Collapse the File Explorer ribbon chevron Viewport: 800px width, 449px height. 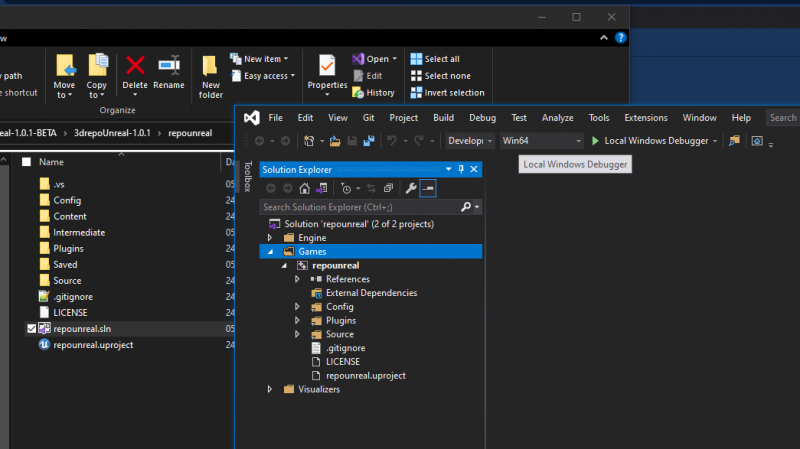pyautogui.click(x=604, y=38)
